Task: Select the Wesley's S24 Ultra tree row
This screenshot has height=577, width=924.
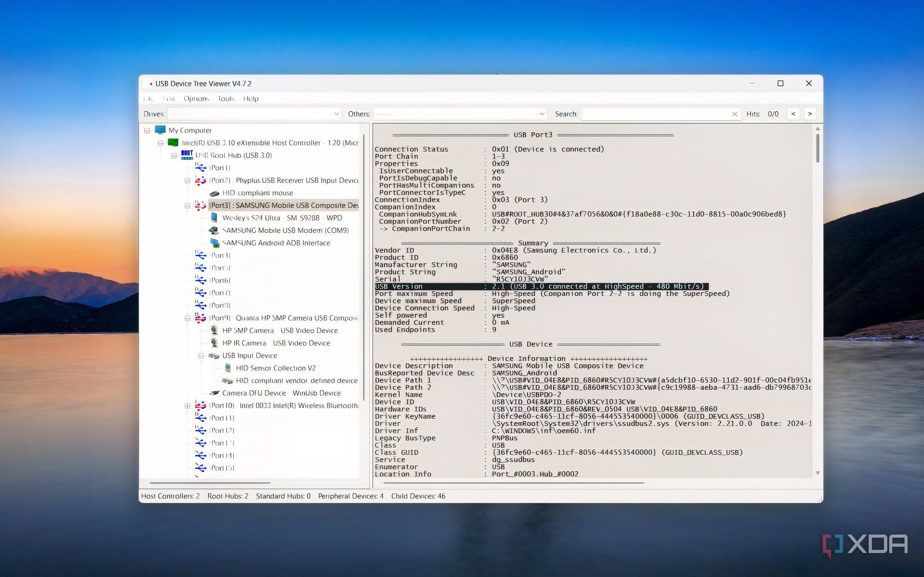Action: 282,218
